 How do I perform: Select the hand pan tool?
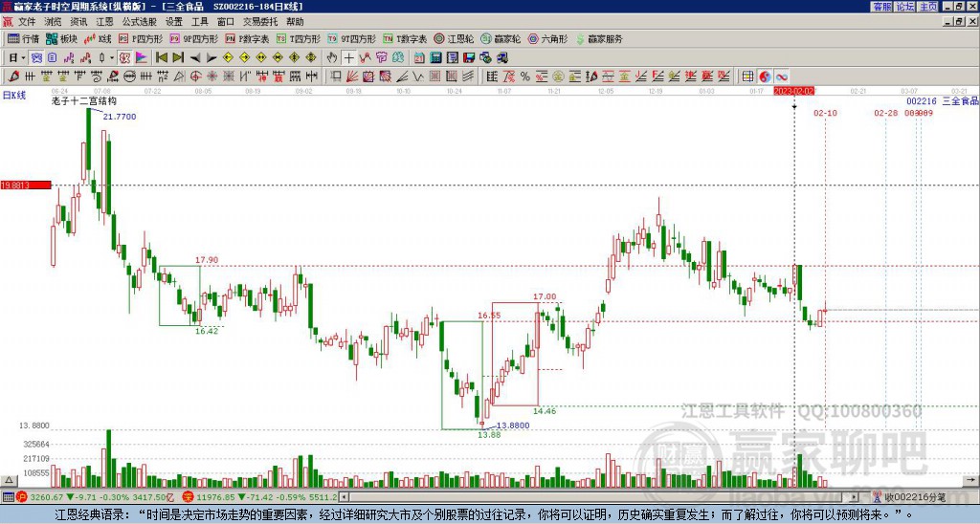333,57
